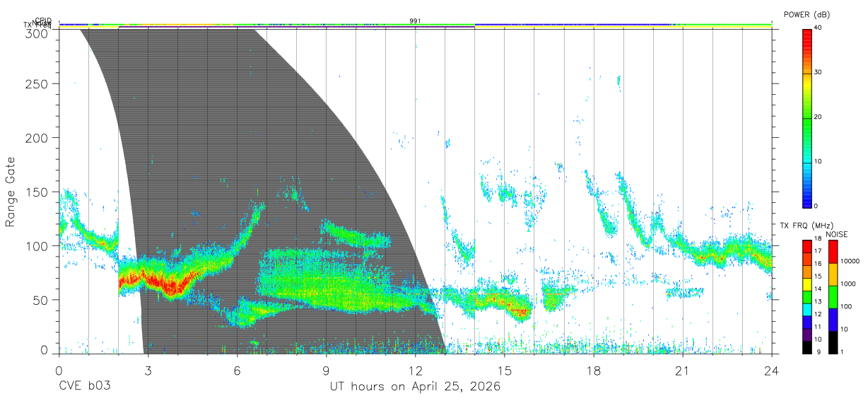Pick the yellow 14–15 MHz TX FRQ swatch
This screenshot has height=401, width=868.
[807, 284]
